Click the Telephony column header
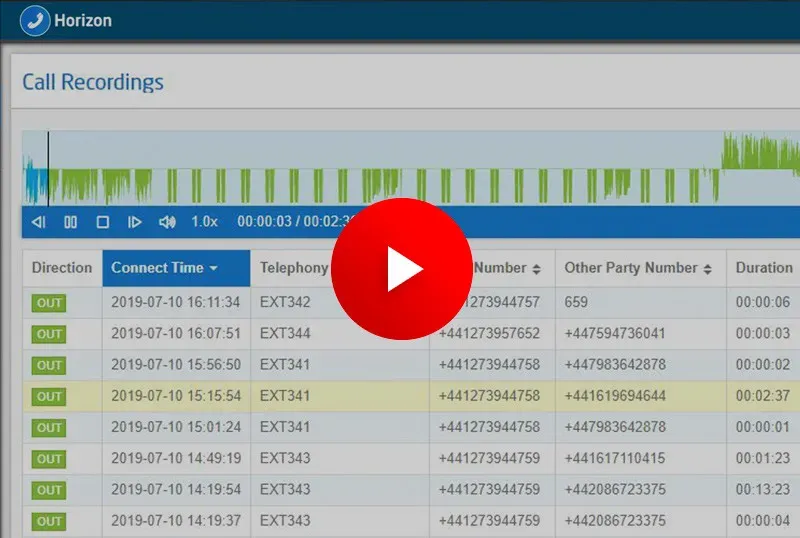800x538 pixels. [x=294, y=268]
